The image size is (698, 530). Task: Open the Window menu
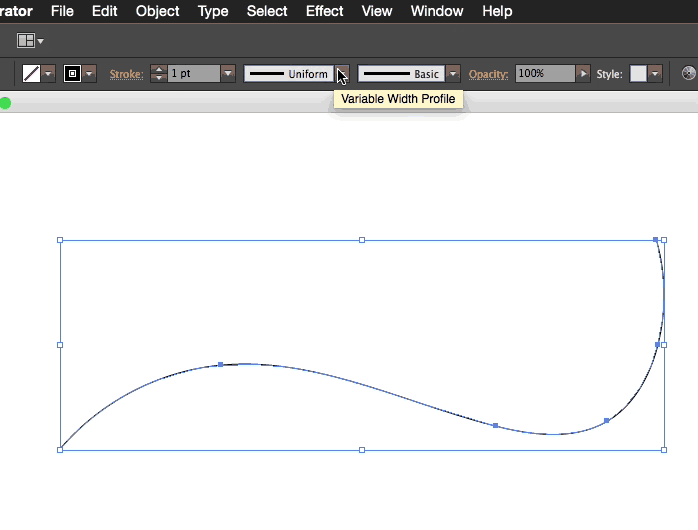[x=437, y=11]
